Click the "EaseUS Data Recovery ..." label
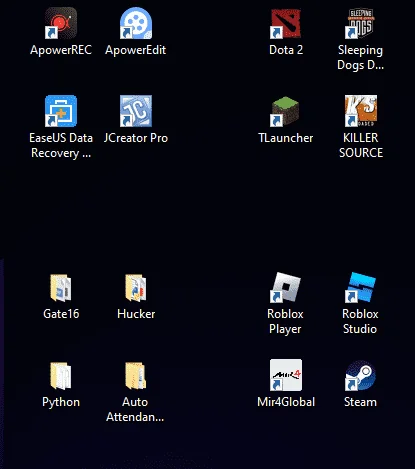 point(61,145)
